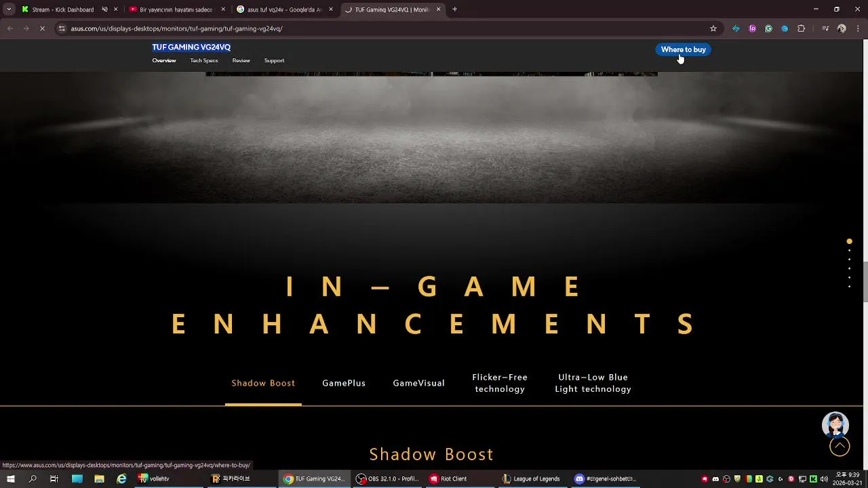This screenshot has height=488, width=868.
Task: Click the purple circular extension icon
Action: tap(752, 28)
